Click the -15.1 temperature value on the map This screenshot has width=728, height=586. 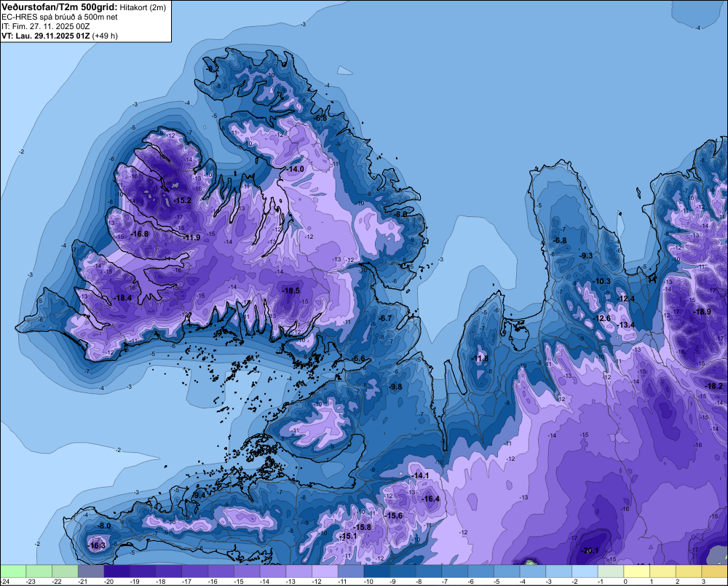[348, 536]
